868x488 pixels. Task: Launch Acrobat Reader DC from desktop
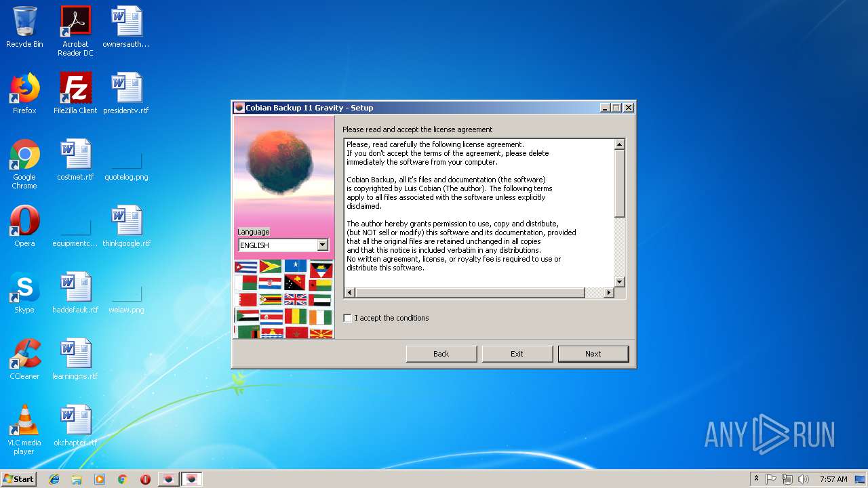coord(75,31)
